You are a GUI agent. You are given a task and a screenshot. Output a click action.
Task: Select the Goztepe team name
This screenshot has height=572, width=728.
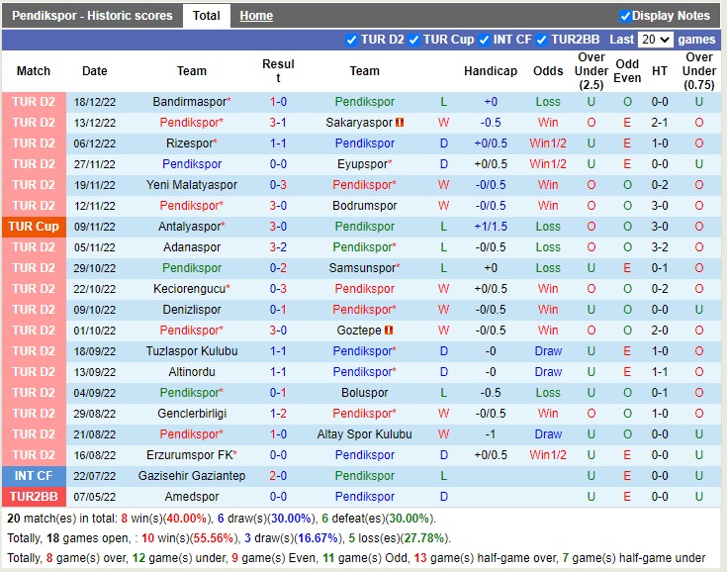pyautogui.click(x=359, y=331)
